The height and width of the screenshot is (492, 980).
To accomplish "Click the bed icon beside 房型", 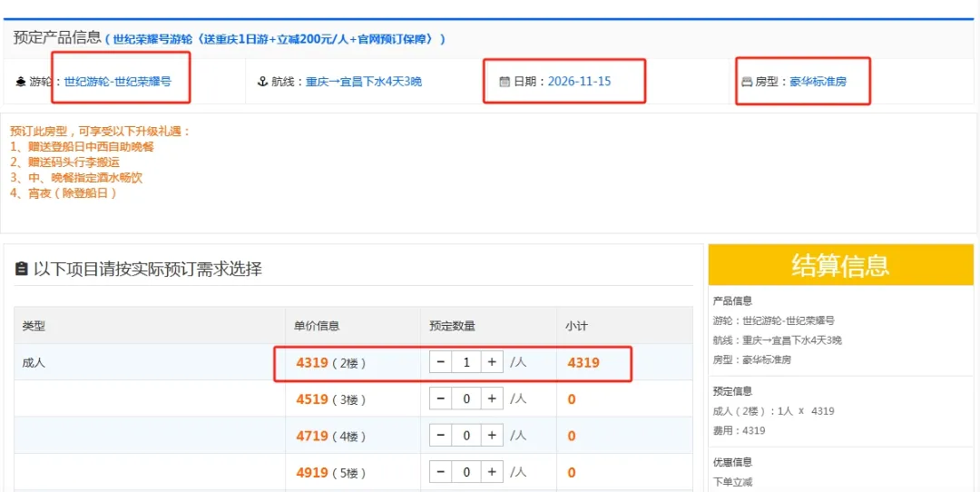I will 746,82.
